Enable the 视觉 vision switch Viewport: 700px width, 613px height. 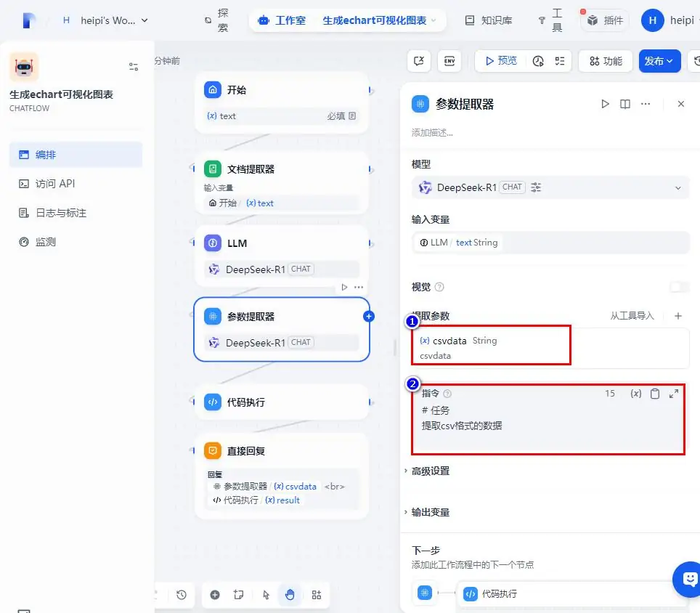[680, 287]
